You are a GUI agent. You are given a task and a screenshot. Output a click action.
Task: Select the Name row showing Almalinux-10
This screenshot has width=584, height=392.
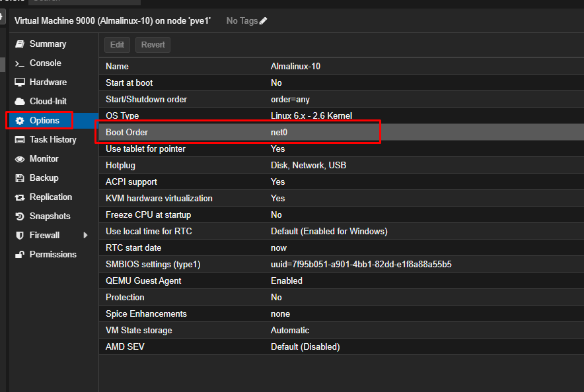341,66
